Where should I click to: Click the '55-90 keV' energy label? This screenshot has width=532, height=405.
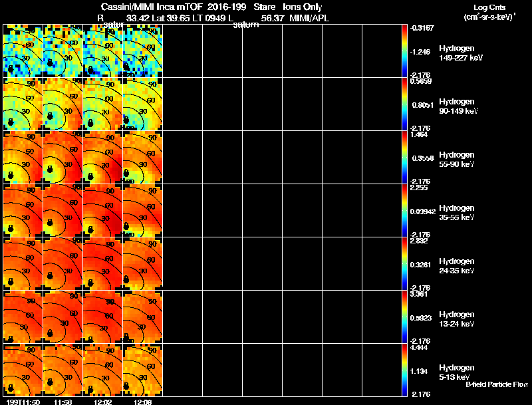pyautogui.click(x=457, y=164)
